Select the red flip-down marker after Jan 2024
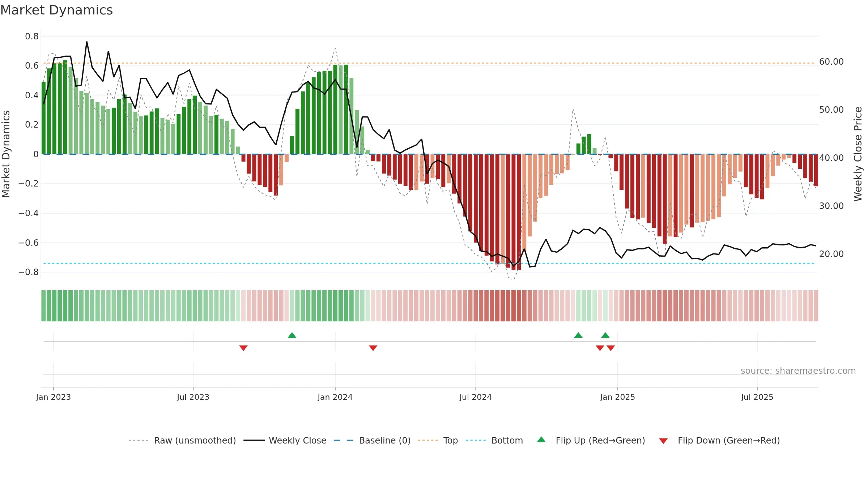This screenshot has height=488, width=868. point(373,348)
